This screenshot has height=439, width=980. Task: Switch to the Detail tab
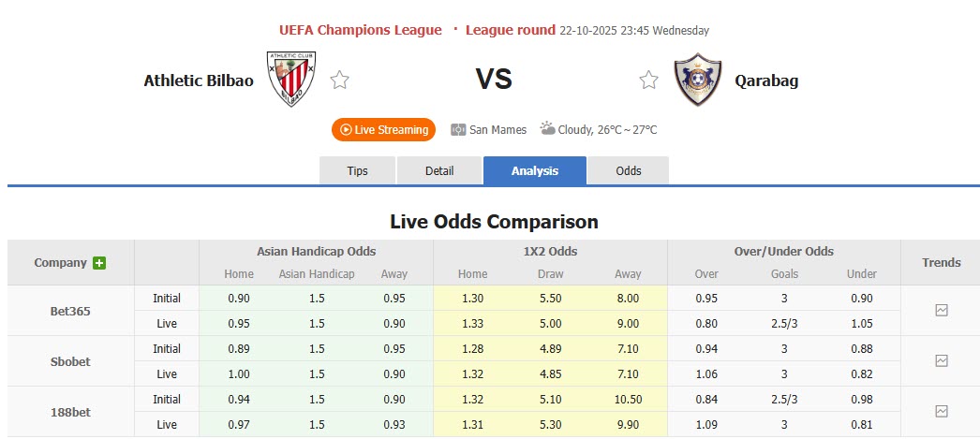[439, 170]
